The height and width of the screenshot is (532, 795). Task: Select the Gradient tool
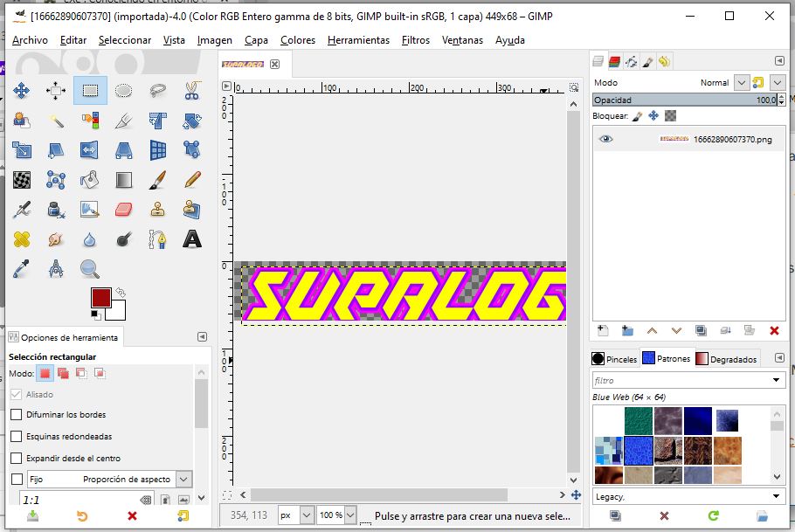[x=124, y=180]
